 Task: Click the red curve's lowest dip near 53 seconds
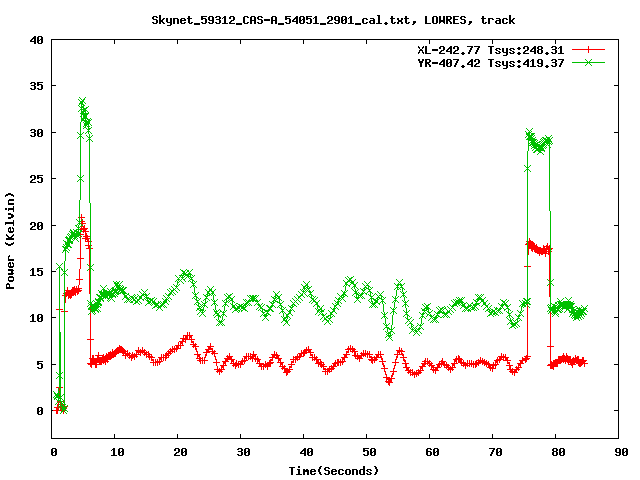pyautogui.click(x=389, y=381)
